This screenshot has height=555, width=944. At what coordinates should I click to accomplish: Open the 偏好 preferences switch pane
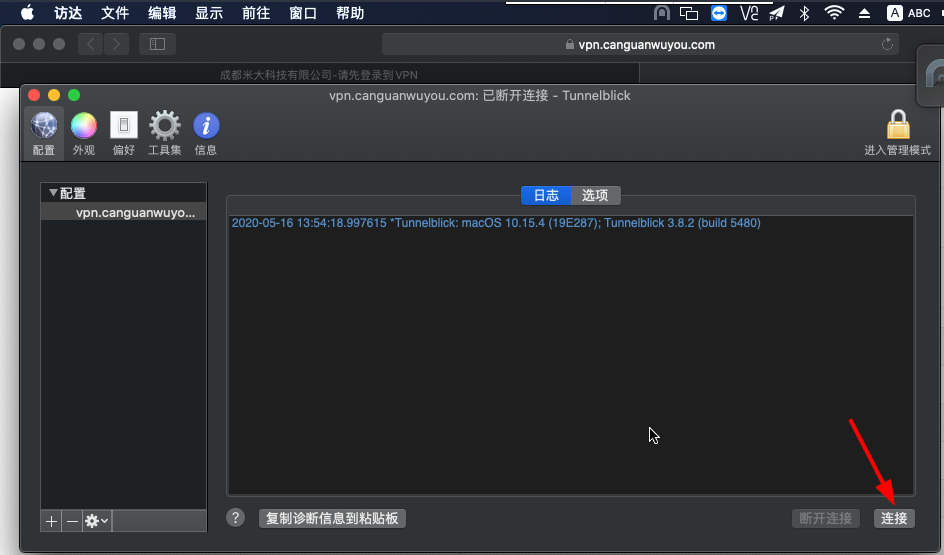point(123,134)
